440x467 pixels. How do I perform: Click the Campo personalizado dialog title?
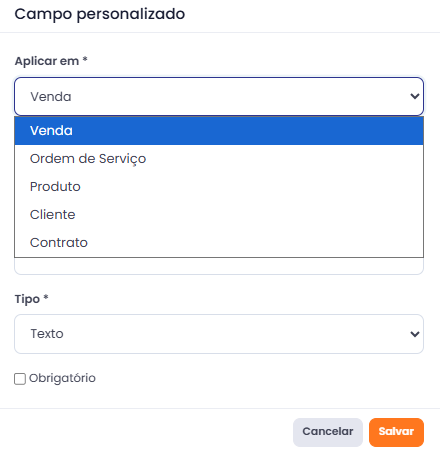point(100,14)
